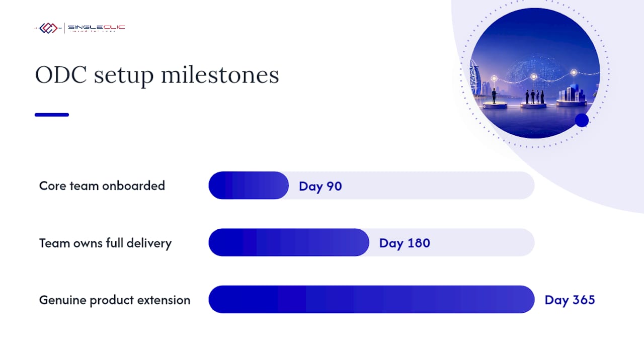Click the city buildings cluster on right platform
Viewport: 644px width, 362px height.
[572, 93]
